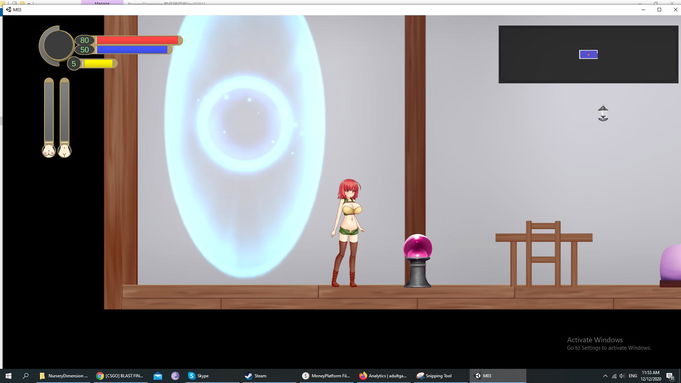Click the blue room marker on minimap
The width and height of the screenshot is (681, 383).
pyautogui.click(x=588, y=54)
